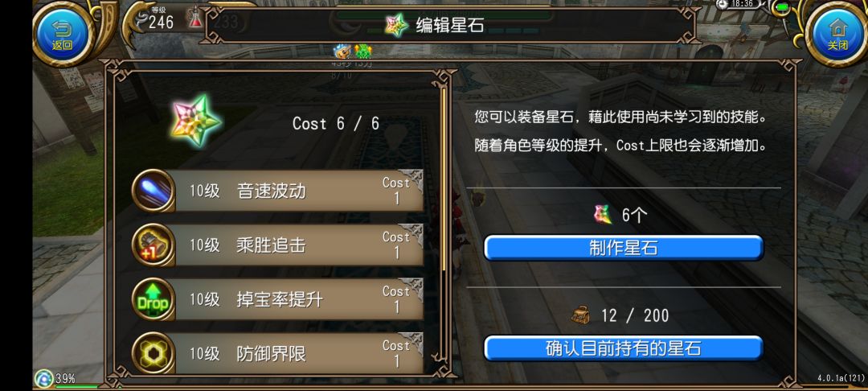Screen dimensions: 868x391
Task: Click the 防御界限 hexagon shield icon
Action: 154,353
